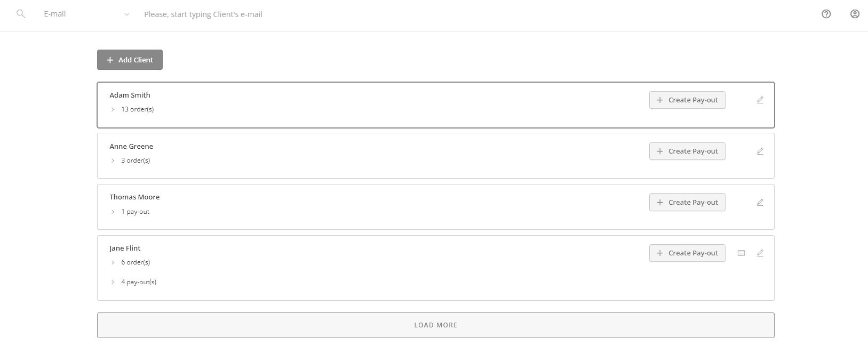The image size is (868, 353).
Task: Expand Thomas Moore's 1 pay-out entry
Action: pos(112,212)
